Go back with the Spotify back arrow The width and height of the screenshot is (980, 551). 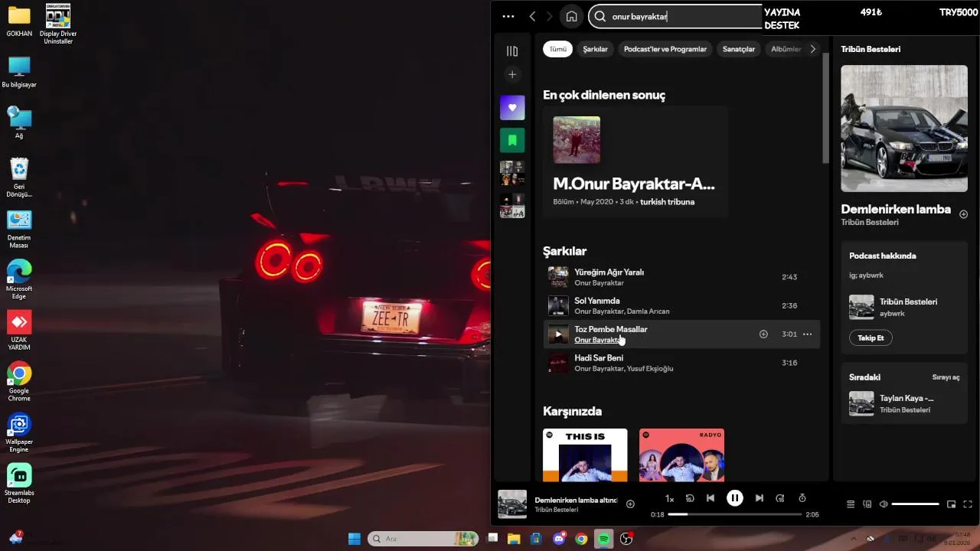(x=532, y=16)
